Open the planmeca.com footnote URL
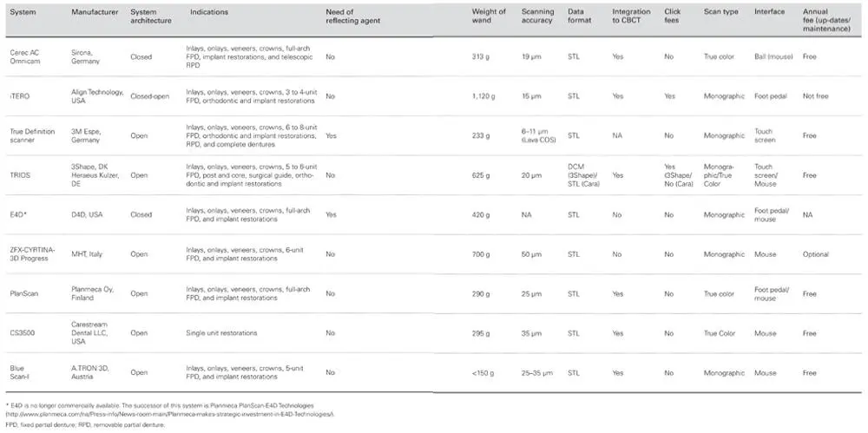The width and height of the screenshot is (868, 433). [171, 414]
